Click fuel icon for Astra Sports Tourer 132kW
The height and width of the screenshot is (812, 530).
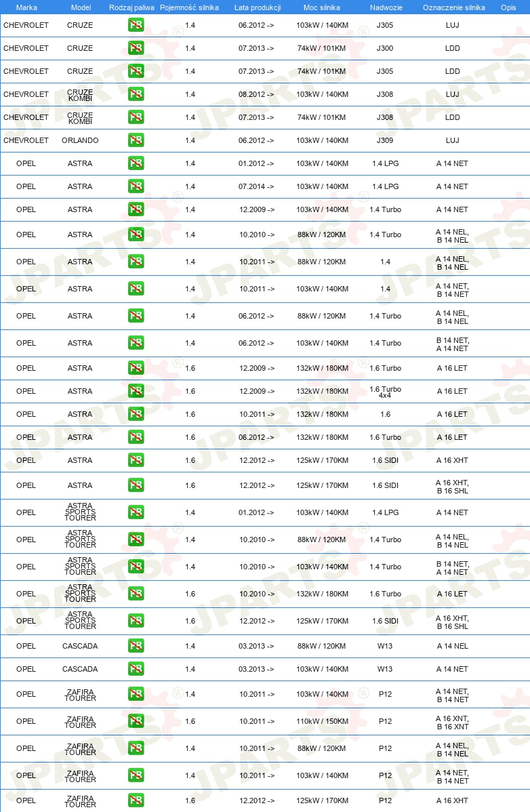[136, 594]
